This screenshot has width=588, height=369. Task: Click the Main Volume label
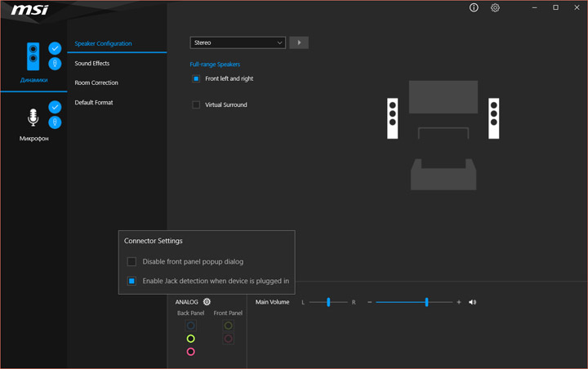(272, 302)
